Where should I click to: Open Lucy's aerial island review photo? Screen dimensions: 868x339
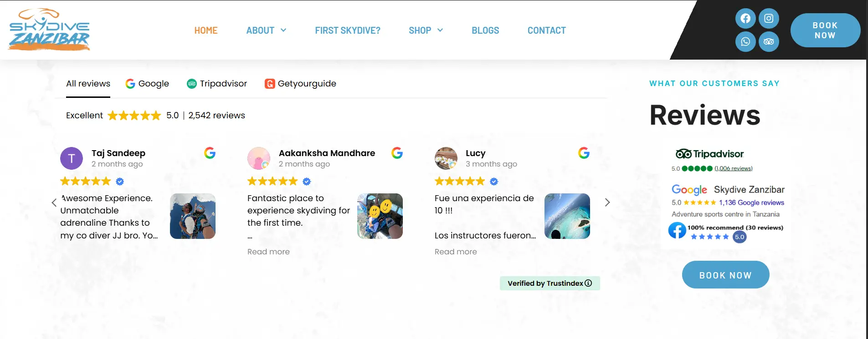click(567, 216)
